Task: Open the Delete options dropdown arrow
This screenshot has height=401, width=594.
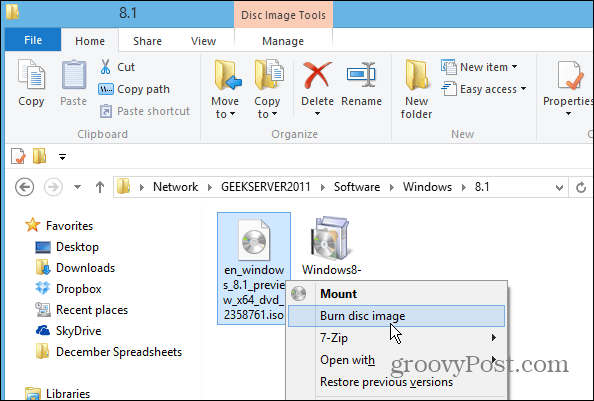Action: click(x=317, y=114)
